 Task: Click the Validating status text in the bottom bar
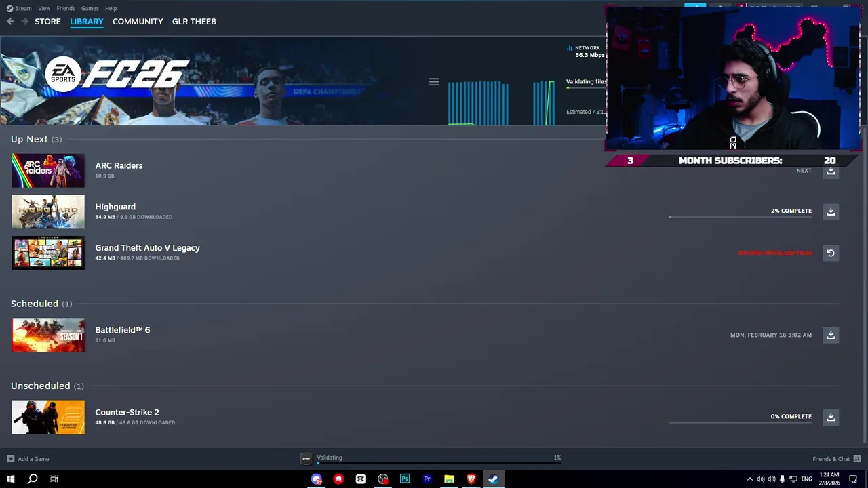330,457
